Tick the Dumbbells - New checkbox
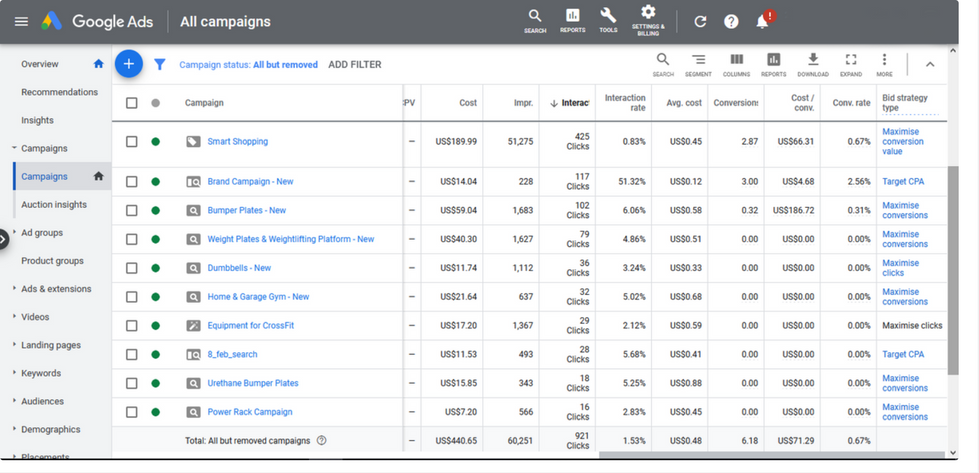 point(132,268)
